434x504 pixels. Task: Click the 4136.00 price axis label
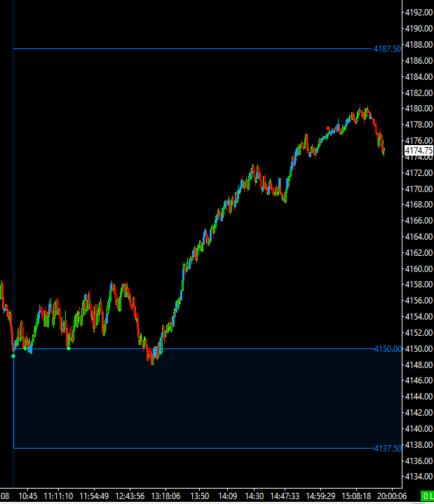click(x=419, y=461)
